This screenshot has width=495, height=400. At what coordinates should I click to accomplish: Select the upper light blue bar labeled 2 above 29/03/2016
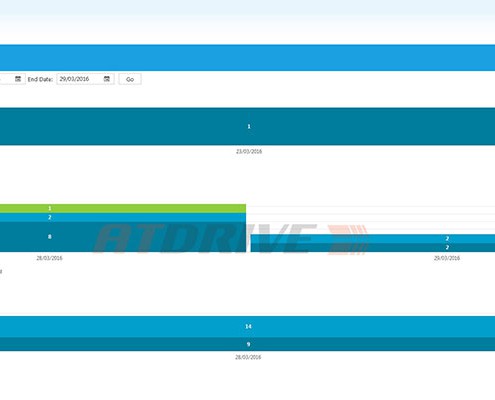tap(373, 239)
